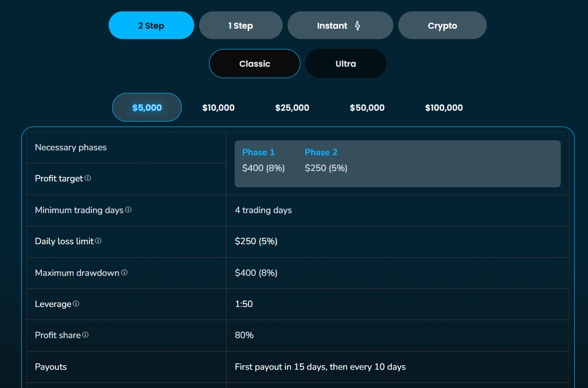The image size is (588, 388).
Task: Click the Maximum drawdown value $400 (8%)
Action: pyautogui.click(x=256, y=273)
